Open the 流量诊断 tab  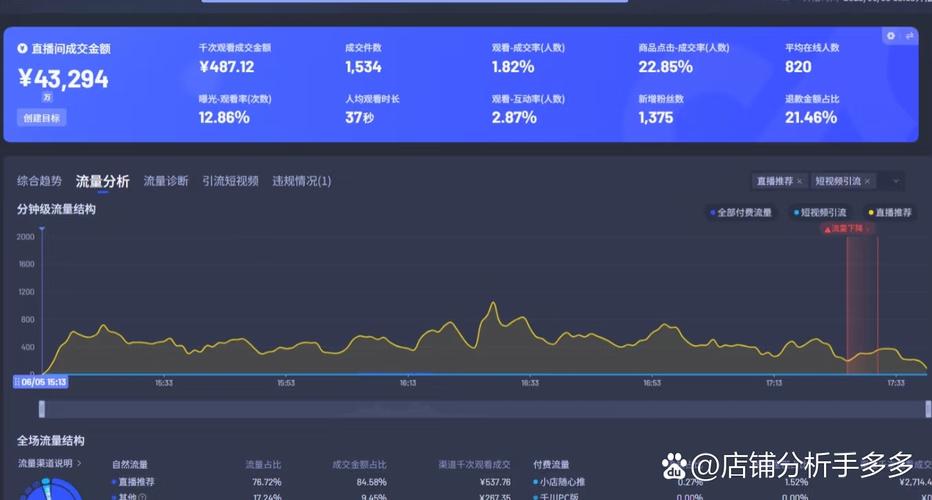click(x=166, y=181)
